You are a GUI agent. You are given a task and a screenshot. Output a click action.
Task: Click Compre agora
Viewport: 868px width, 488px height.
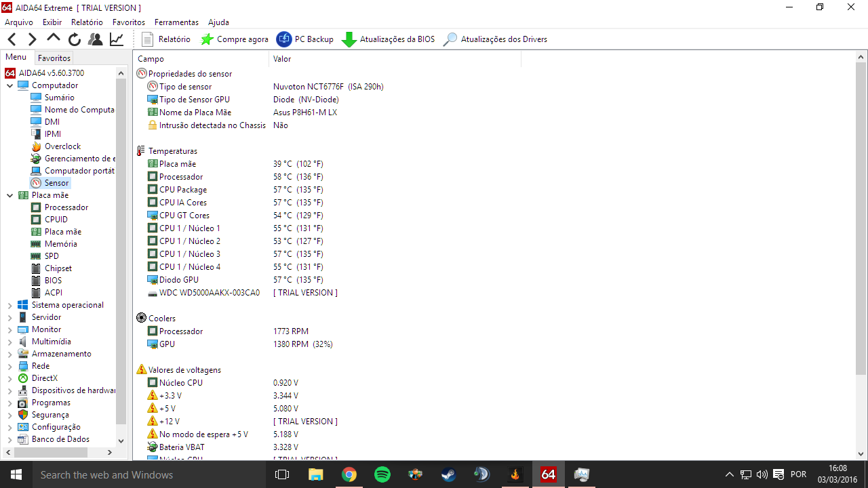coord(235,39)
